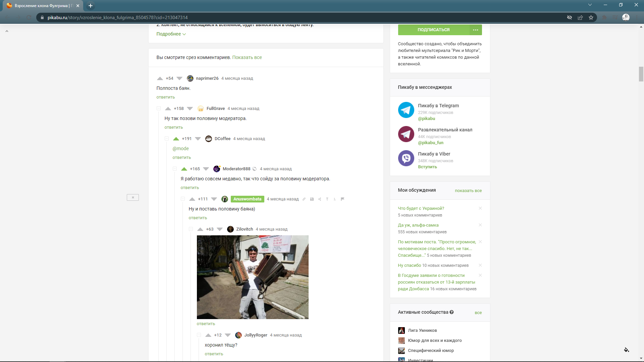
Task: Report Anuswombata's comment with the flag icon
Action: tap(342, 199)
